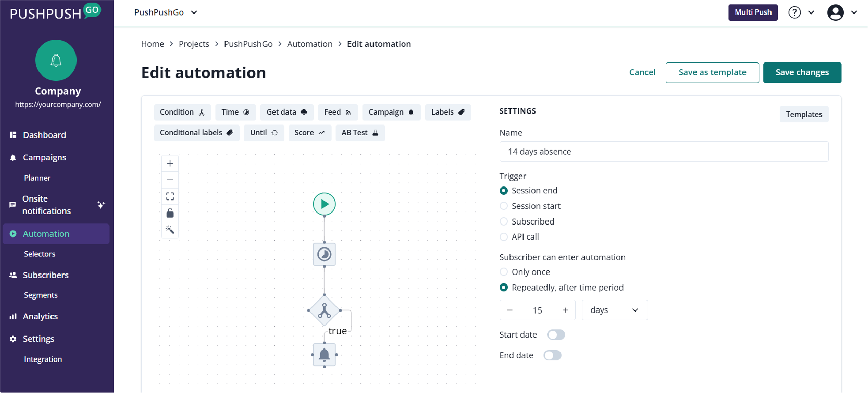Enable the Start date toggle
868x393 pixels.
(x=556, y=335)
